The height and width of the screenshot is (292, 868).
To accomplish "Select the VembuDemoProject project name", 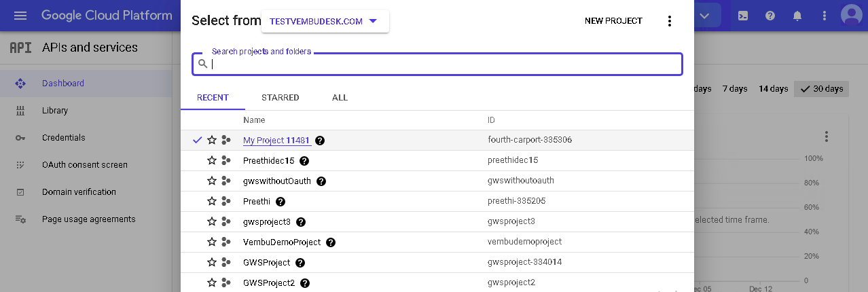I will point(282,242).
